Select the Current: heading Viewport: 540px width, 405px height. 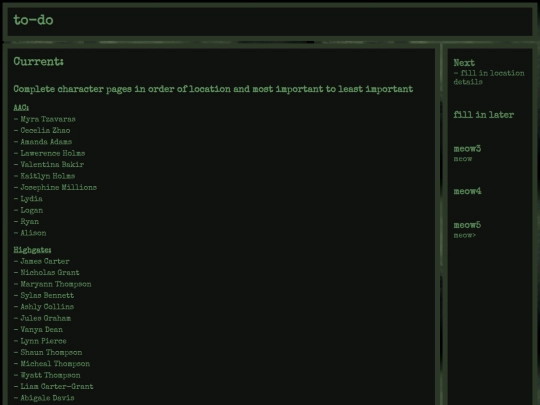tap(39, 62)
